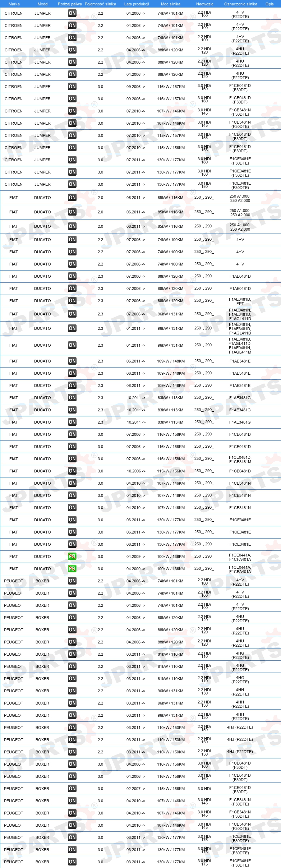Click the Rodzaj paliwa column header

point(70,4)
